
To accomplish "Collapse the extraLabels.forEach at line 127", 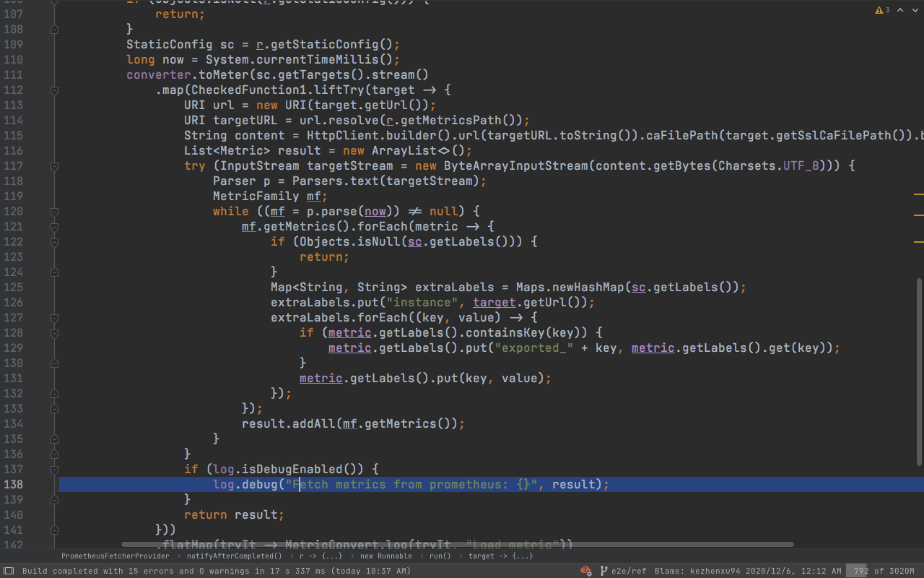I will [x=54, y=318].
